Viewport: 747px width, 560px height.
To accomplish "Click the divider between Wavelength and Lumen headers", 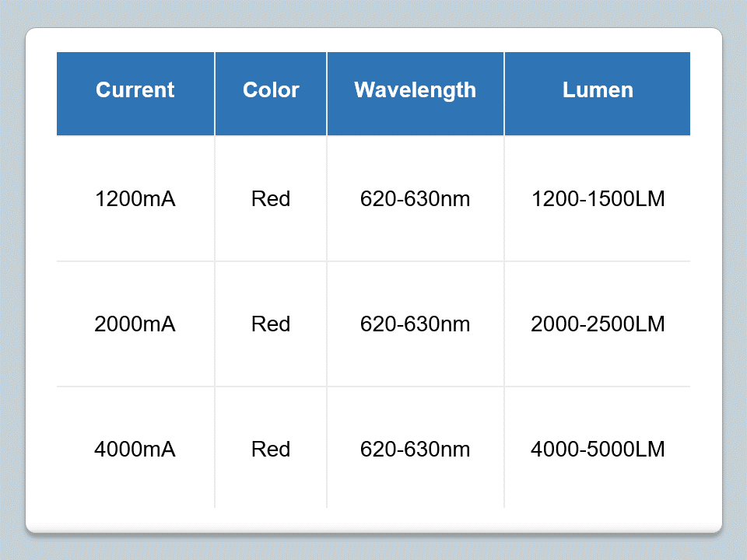I will pos(504,93).
